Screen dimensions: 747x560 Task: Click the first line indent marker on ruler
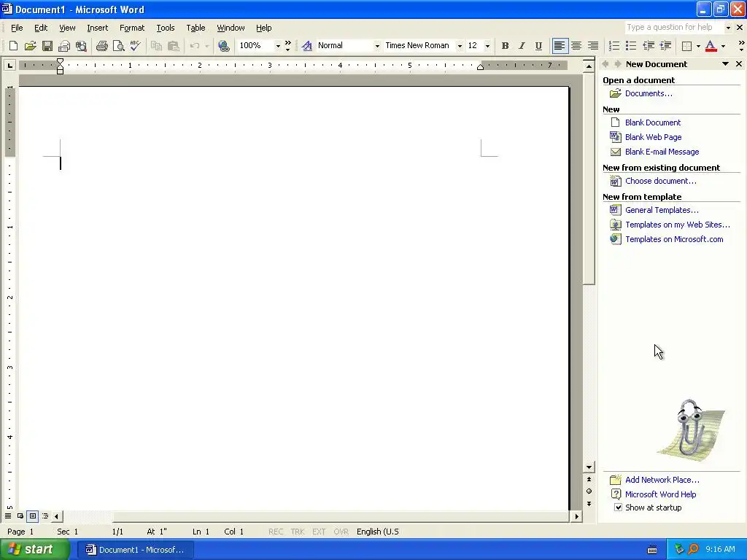[x=60, y=61]
